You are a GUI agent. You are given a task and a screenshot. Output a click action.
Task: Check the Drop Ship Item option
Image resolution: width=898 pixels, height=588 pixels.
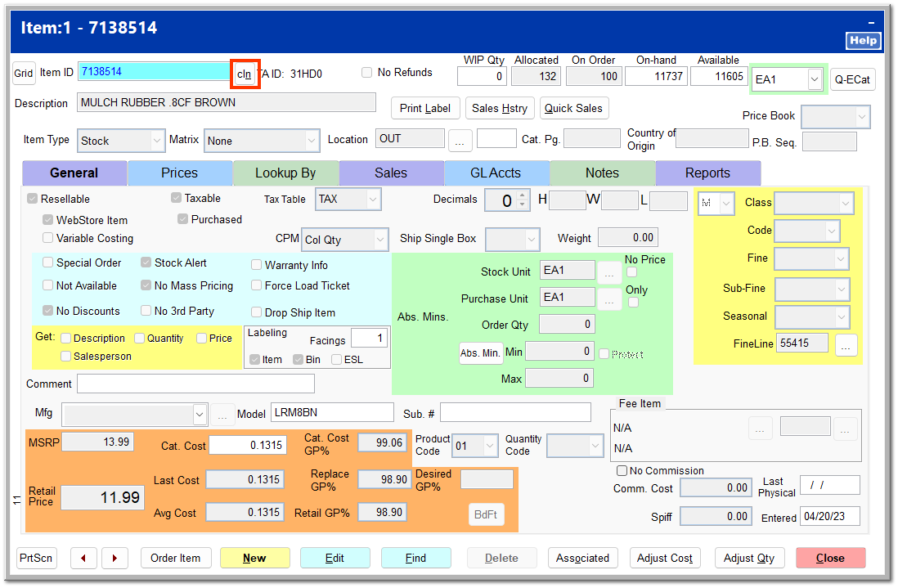tap(257, 312)
